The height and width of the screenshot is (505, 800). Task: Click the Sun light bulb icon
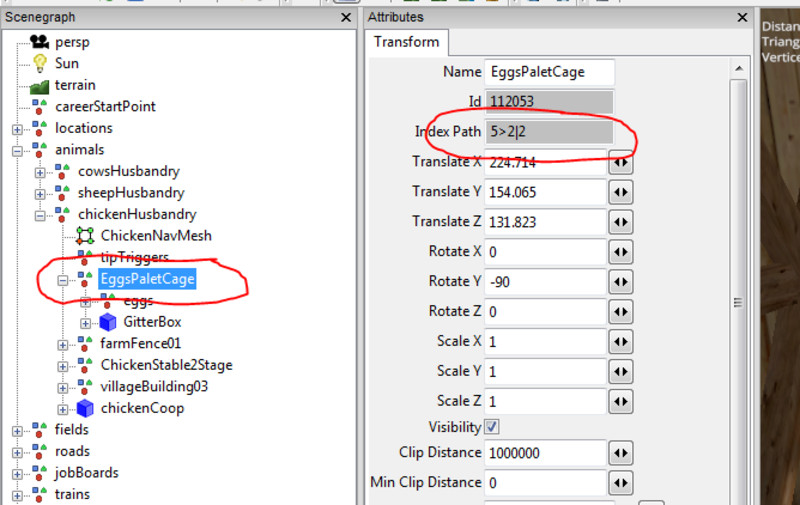pos(39,63)
